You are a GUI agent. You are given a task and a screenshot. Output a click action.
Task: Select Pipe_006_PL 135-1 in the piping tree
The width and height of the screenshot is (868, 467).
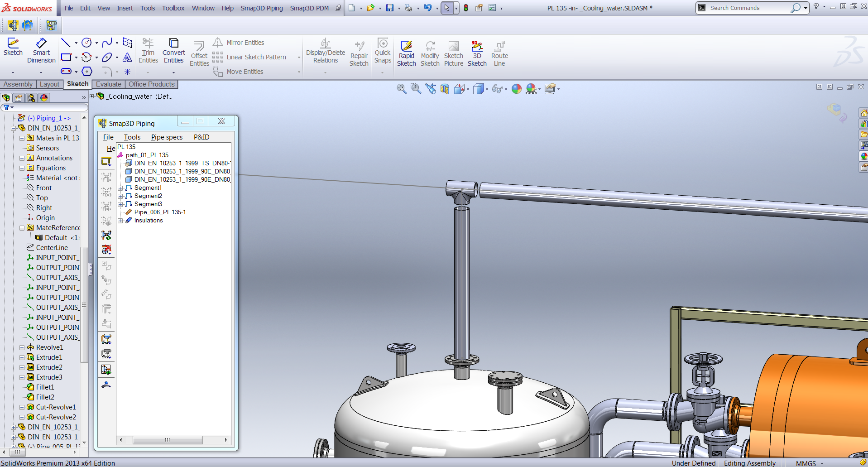click(x=159, y=212)
